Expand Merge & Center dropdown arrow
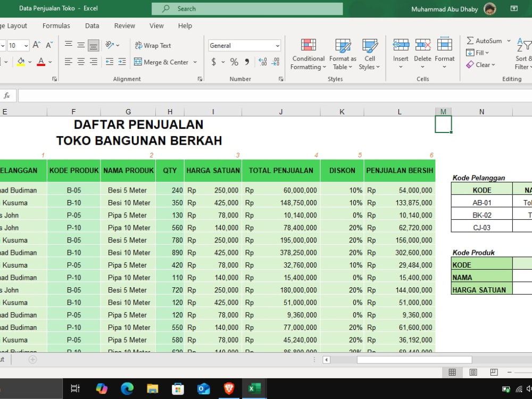Image resolution: width=532 pixels, height=399 pixels. pos(195,62)
